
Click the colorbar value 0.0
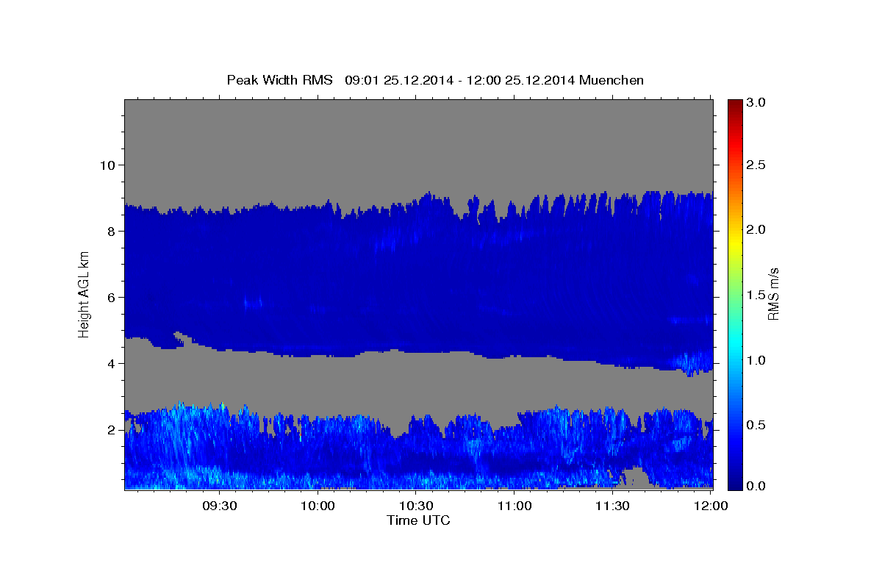pos(757,486)
